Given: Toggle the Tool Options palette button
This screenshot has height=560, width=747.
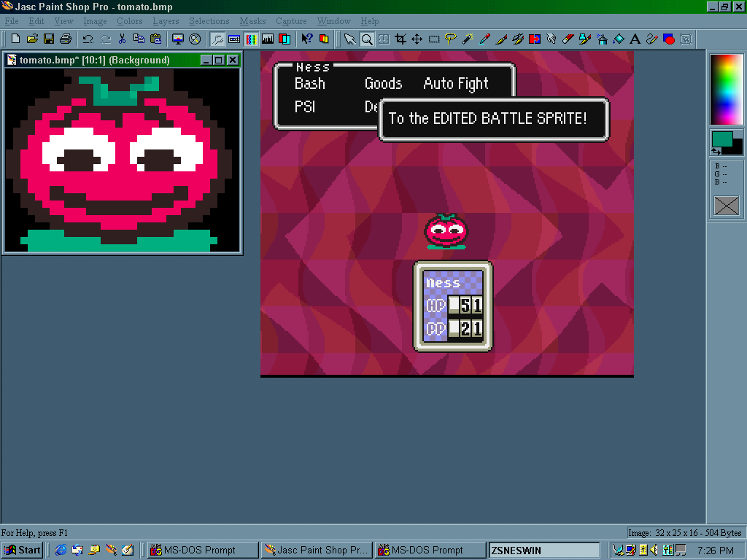Looking at the screenshot, I should (x=234, y=39).
